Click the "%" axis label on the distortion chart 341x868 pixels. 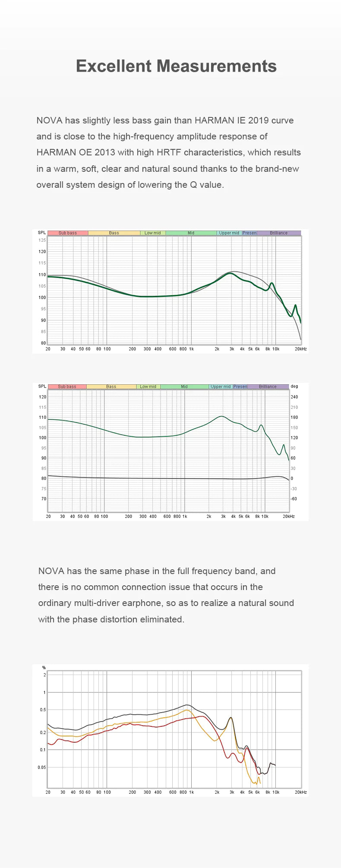point(44,668)
